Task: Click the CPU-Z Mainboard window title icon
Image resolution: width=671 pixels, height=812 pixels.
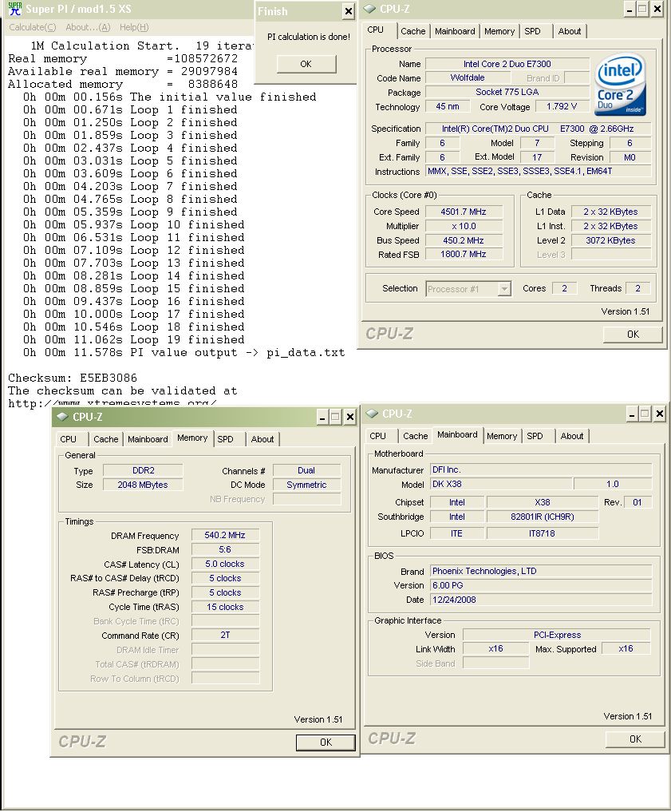Action: [x=372, y=414]
